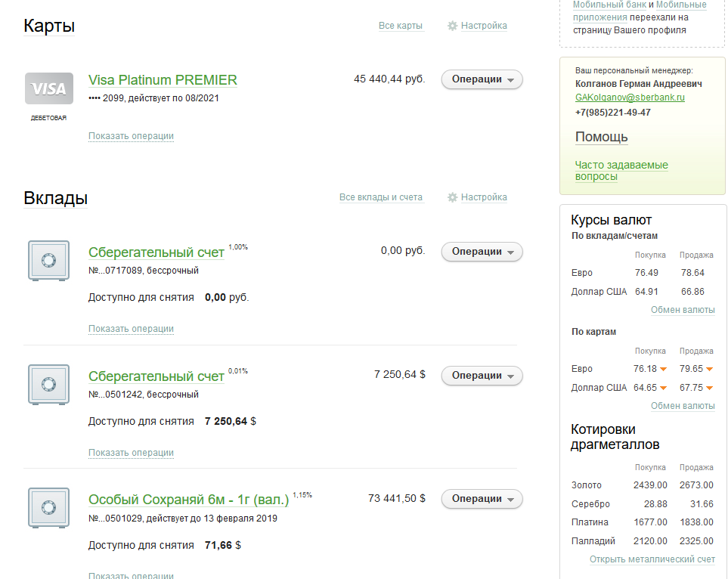Image resolution: width=728 pixels, height=579 pixels.
Task: Click deposit Доллар США sale rate 66.86
Action: point(692,292)
